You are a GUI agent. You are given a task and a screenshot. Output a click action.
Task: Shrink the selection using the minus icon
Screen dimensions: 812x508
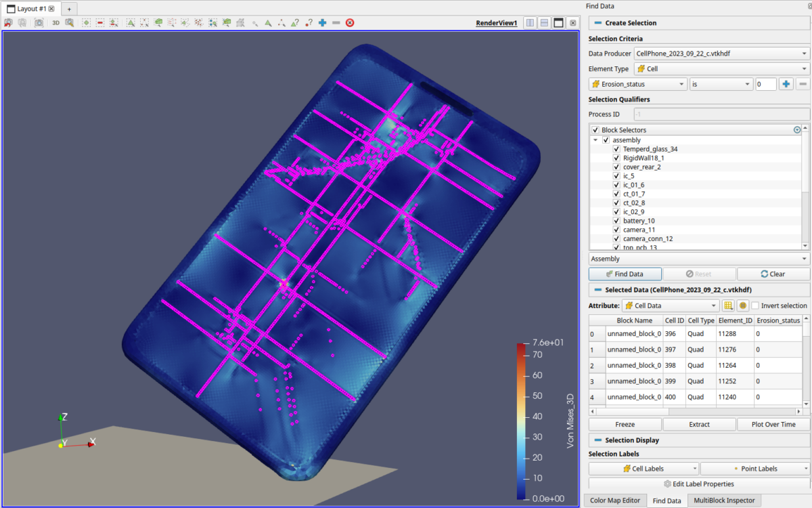click(336, 22)
